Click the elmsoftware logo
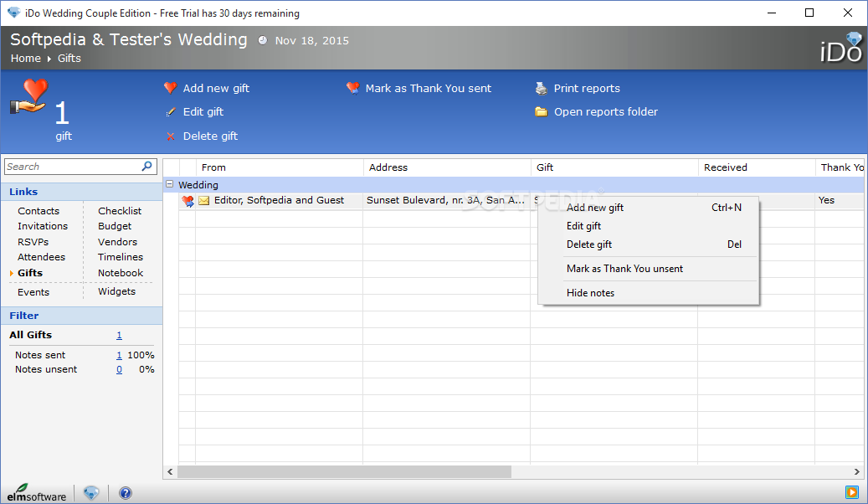The width and height of the screenshot is (868, 504). click(37, 493)
